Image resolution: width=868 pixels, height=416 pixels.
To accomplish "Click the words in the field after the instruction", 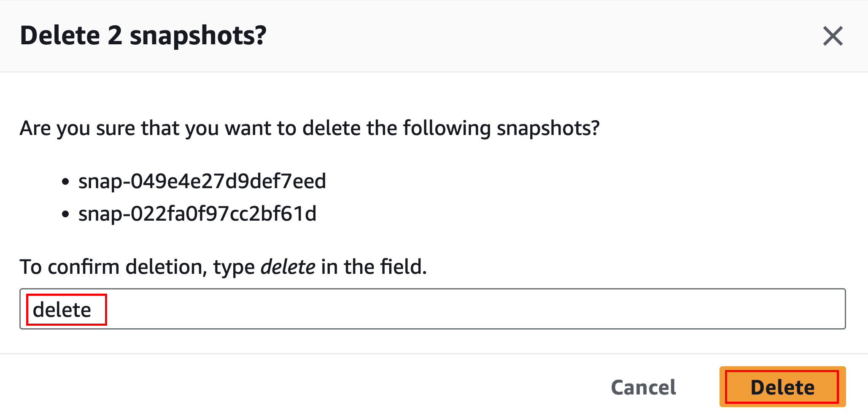I will pos(374,267).
